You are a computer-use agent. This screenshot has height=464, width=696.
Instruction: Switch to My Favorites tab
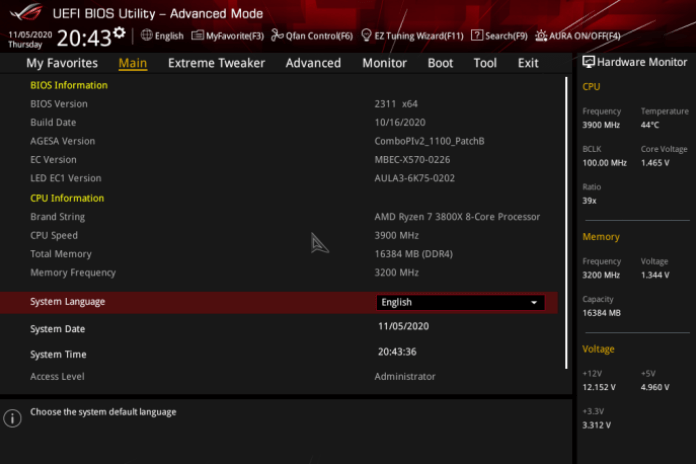(62, 63)
